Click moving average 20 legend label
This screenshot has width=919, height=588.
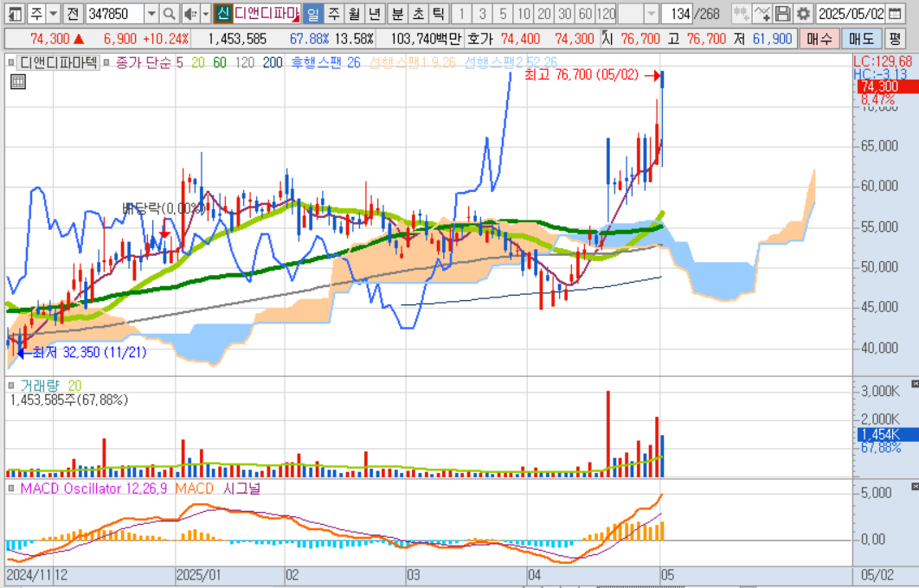coord(198,62)
